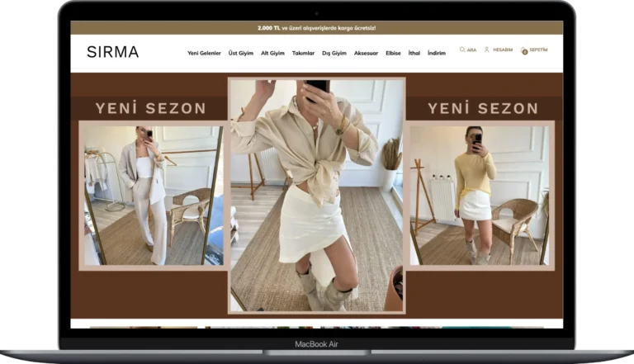634x364 pixels.
Task: Click the left YENİ SEZON heading
Action: pos(151,108)
